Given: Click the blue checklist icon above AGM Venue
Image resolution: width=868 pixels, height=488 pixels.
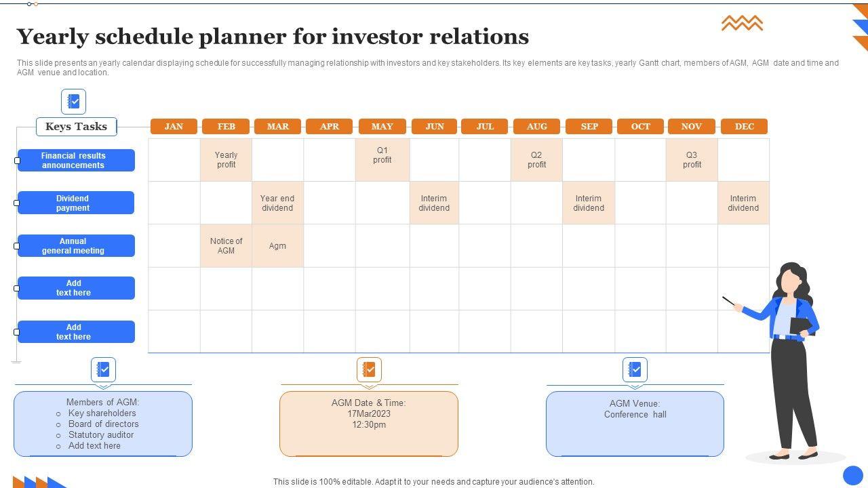Looking at the screenshot, I should coord(635,369).
